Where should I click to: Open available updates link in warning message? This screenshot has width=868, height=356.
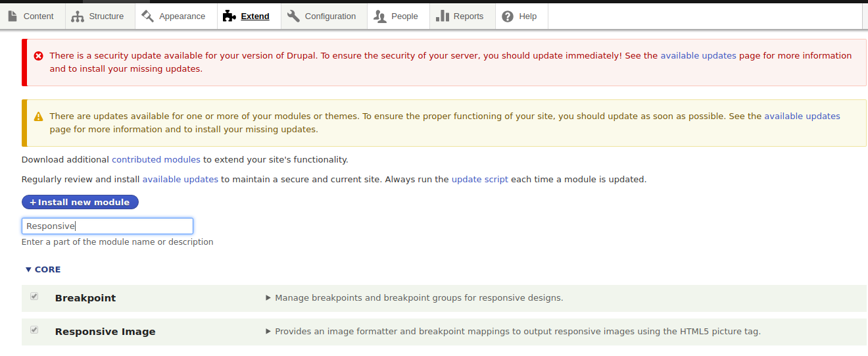point(802,116)
